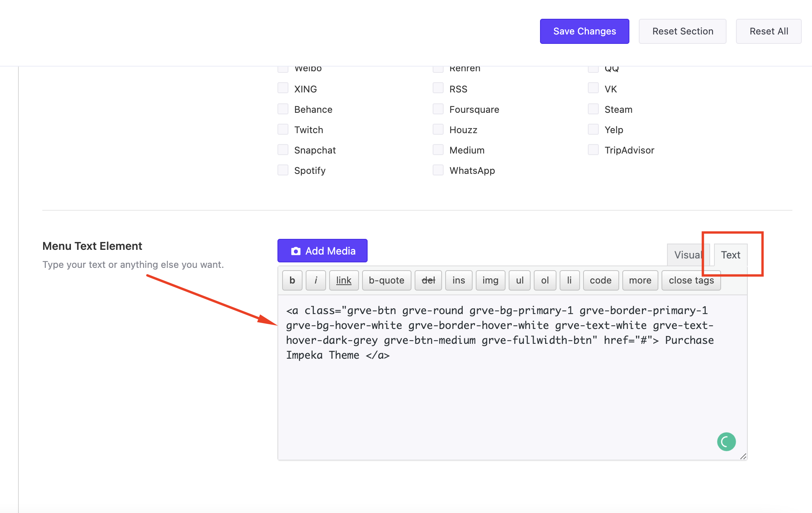Click the bold 'b' quicktag button
This screenshot has width=812, height=513.
pos(292,280)
